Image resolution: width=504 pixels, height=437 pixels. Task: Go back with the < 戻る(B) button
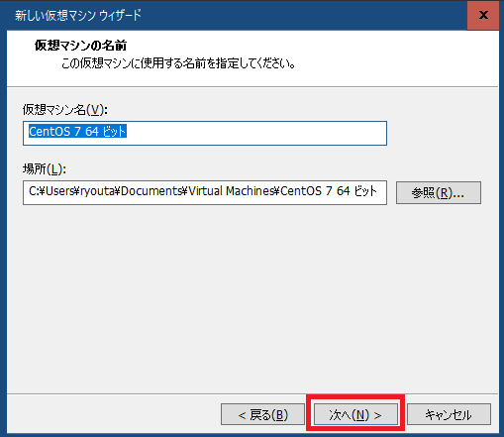(x=262, y=414)
